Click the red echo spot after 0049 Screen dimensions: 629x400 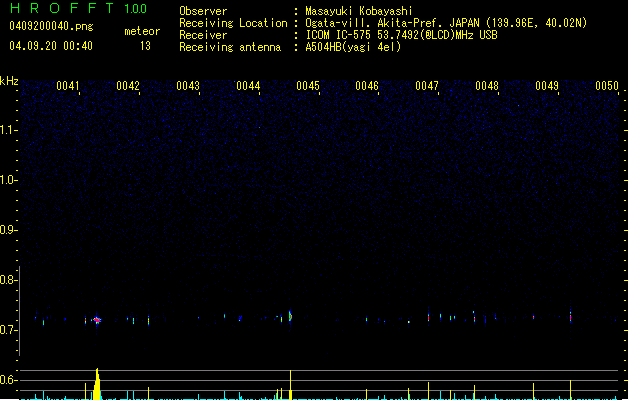click(570, 317)
